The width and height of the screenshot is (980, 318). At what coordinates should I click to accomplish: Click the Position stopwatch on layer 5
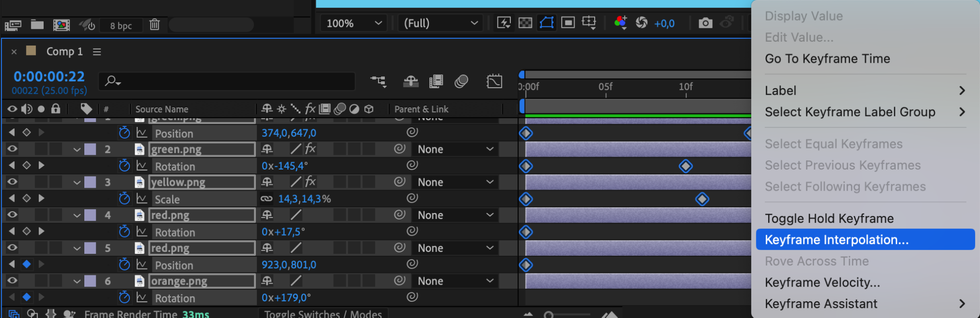click(x=125, y=265)
